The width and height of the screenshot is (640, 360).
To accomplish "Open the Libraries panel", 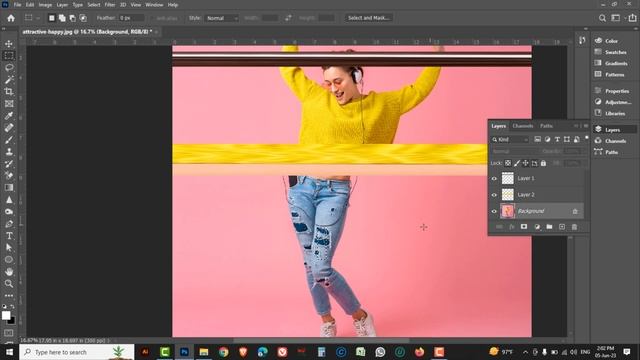I will click(x=615, y=113).
